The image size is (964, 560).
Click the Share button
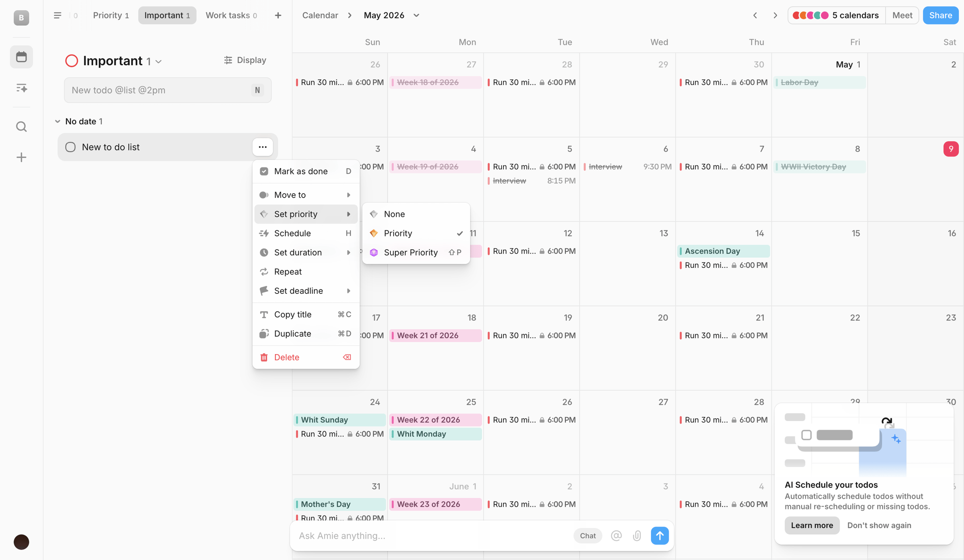[940, 15]
